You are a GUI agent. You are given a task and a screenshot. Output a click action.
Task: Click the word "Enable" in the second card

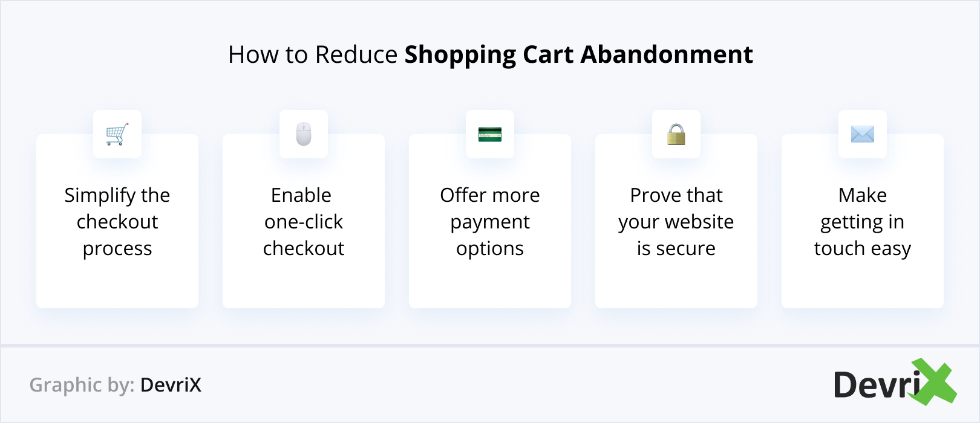pyautogui.click(x=301, y=195)
